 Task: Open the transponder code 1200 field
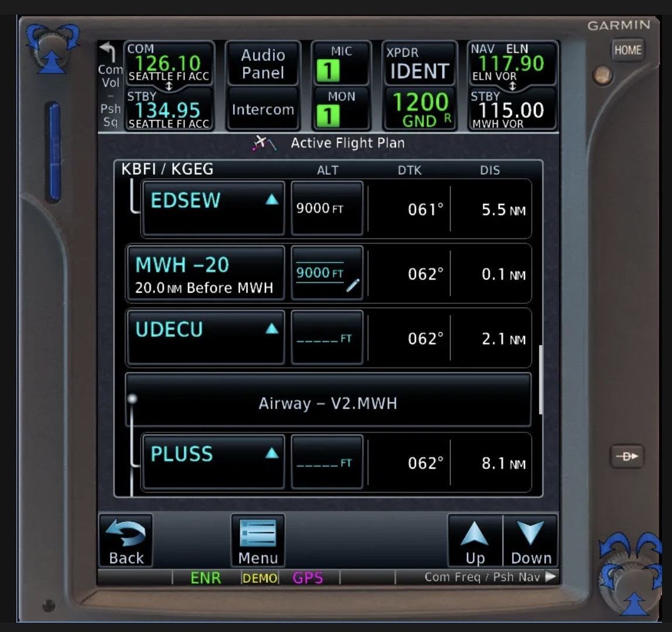click(419, 110)
